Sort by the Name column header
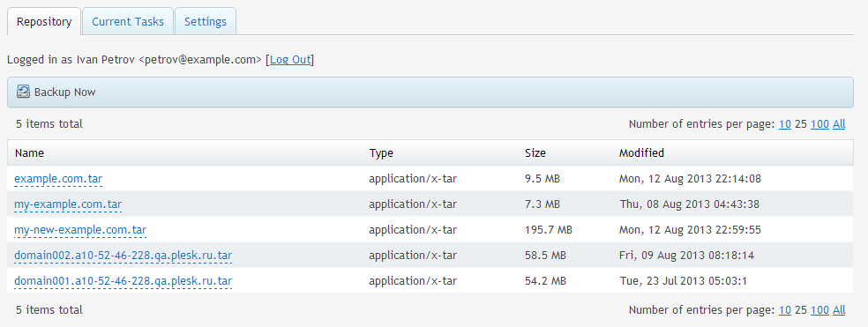This screenshot has height=327, width=868. tap(29, 152)
